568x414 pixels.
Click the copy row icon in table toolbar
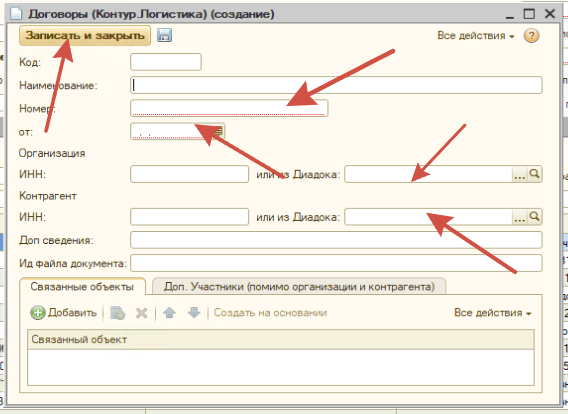pyautogui.click(x=117, y=313)
